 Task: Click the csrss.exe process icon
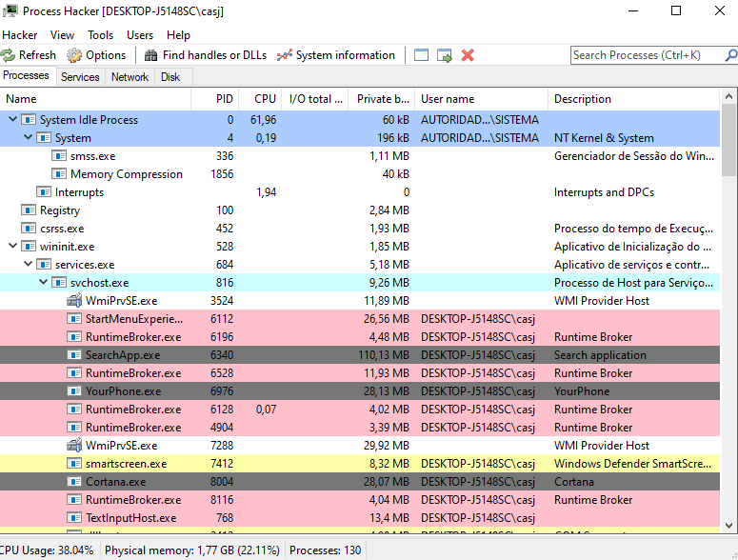coord(29,229)
